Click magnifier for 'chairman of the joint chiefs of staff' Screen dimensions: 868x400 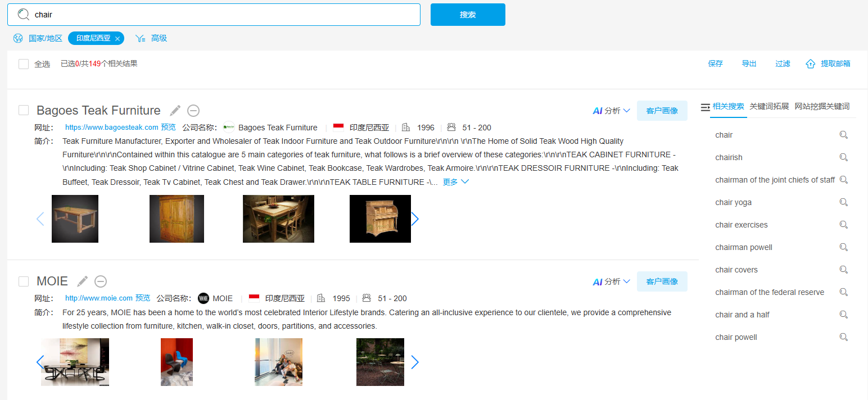843,180
